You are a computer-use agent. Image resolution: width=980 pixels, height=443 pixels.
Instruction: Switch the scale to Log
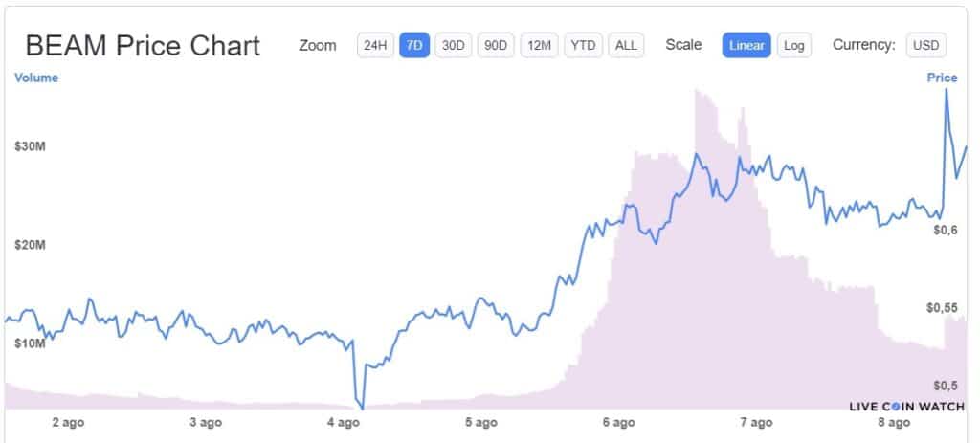[793, 45]
